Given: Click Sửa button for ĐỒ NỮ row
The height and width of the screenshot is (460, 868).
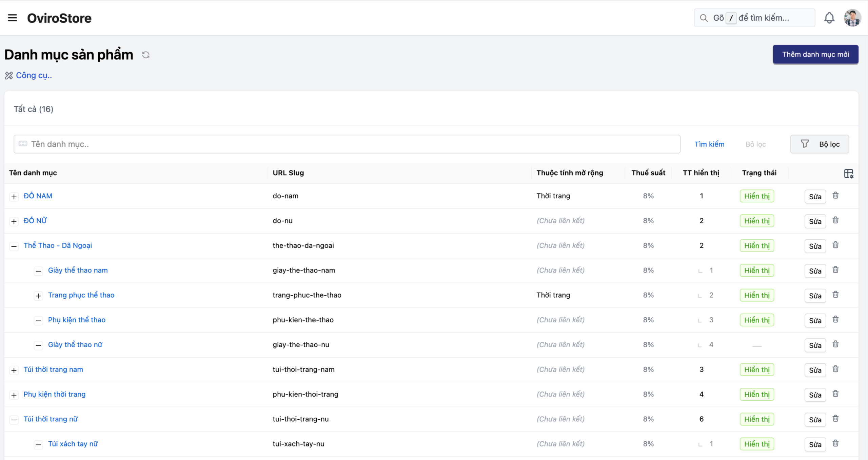Looking at the screenshot, I should point(815,221).
